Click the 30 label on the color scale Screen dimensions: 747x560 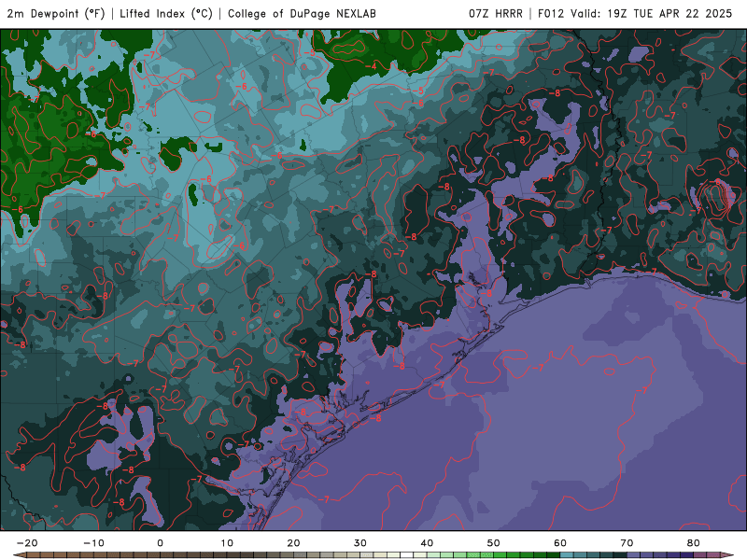point(360,543)
